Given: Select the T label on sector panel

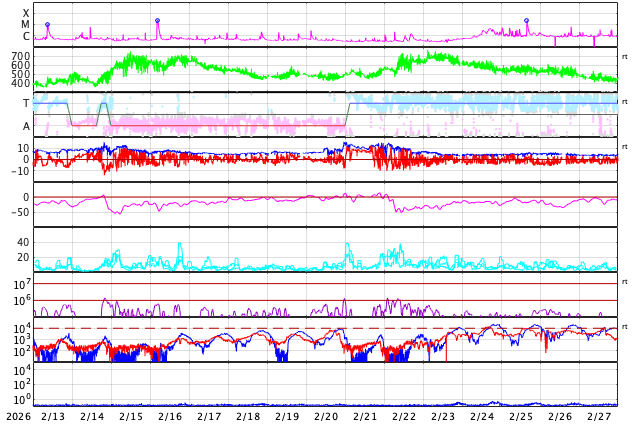Looking at the screenshot, I should click(26, 104).
